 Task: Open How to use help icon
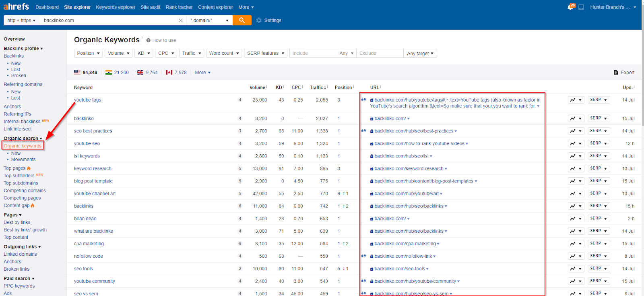pyautogui.click(x=149, y=40)
